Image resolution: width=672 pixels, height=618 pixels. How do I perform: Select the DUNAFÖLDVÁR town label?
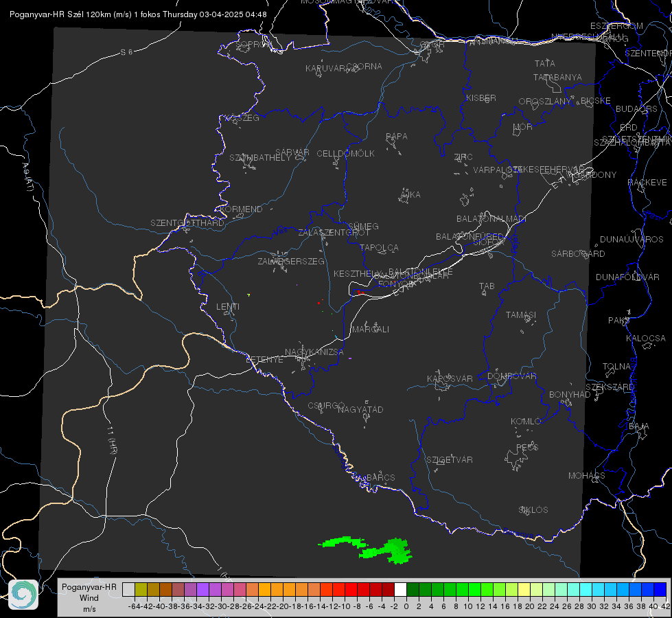click(x=627, y=277)
